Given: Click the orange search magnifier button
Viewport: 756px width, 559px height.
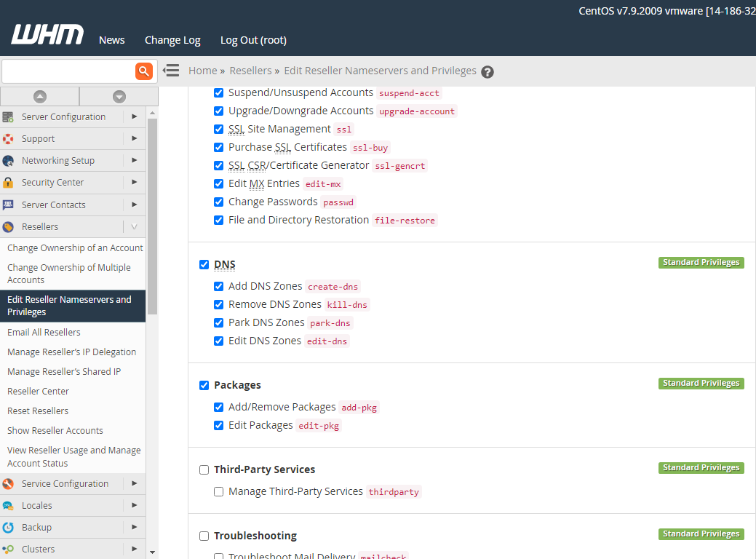Looking at the screenshot, I should [x=144, y=71].
